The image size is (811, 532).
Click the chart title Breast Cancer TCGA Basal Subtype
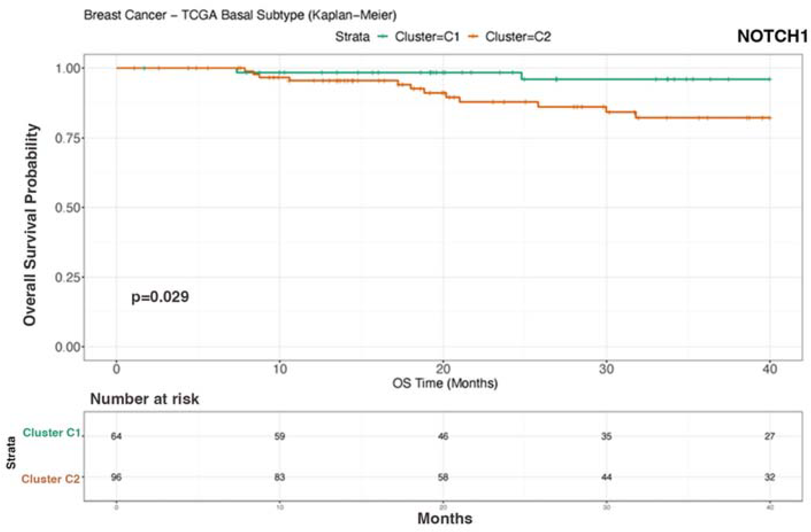pyautogui.click(x=240, y=15)
